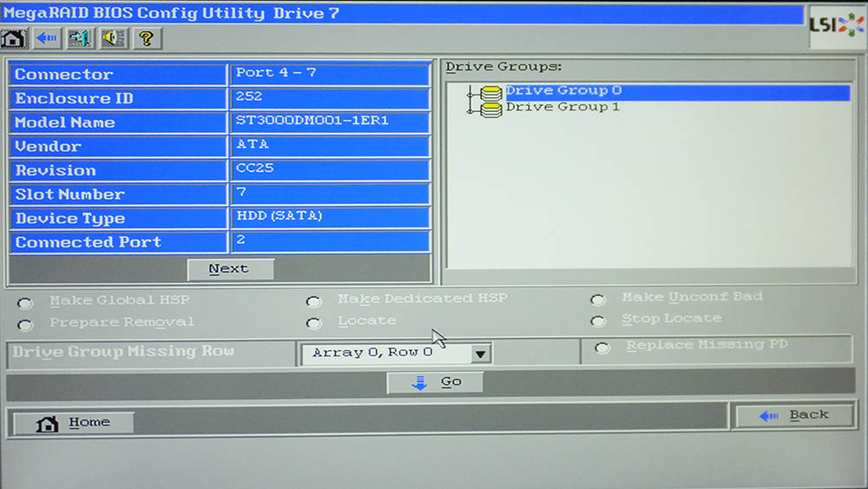This screenshot has width=868, height=489.
Task: Click the Array 0, Row 0 combo box
Action: click(x=397, y=354)
